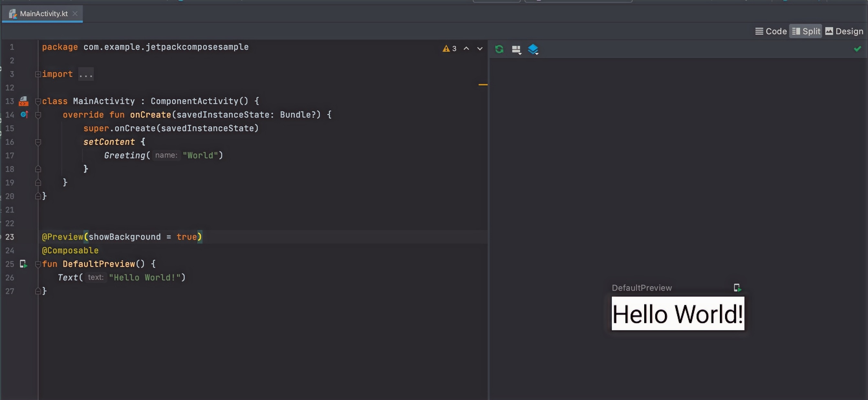The height and width of the screenshot is (400, 868).
Task: Switch to Design view mode
Action: point(844,31)
